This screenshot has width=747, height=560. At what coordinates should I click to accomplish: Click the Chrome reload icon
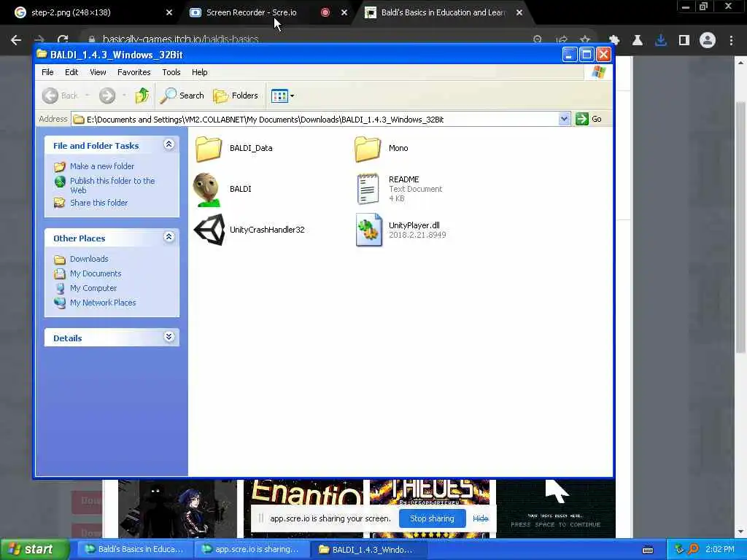coord(63,40)
